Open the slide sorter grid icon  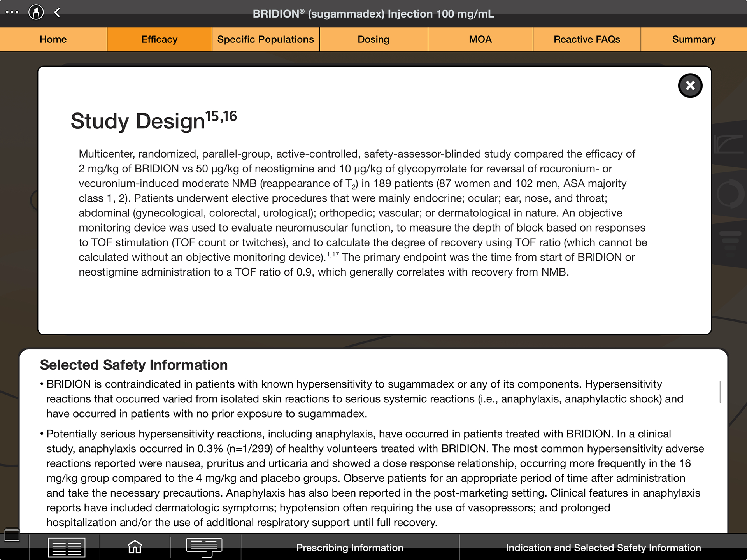(67, 547)
